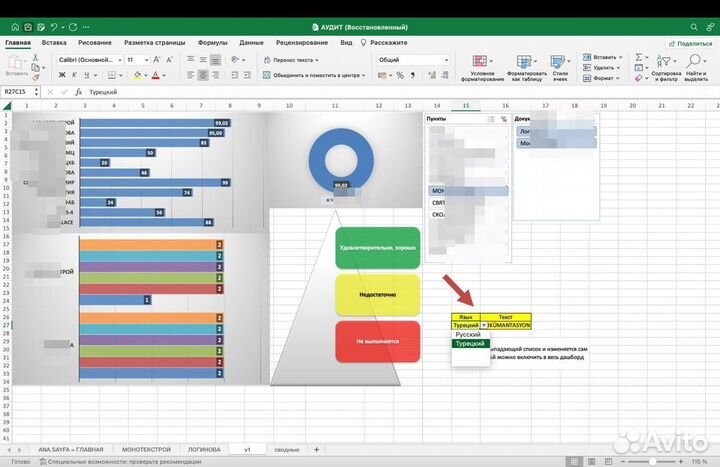Undo the last action

(54, 28)
